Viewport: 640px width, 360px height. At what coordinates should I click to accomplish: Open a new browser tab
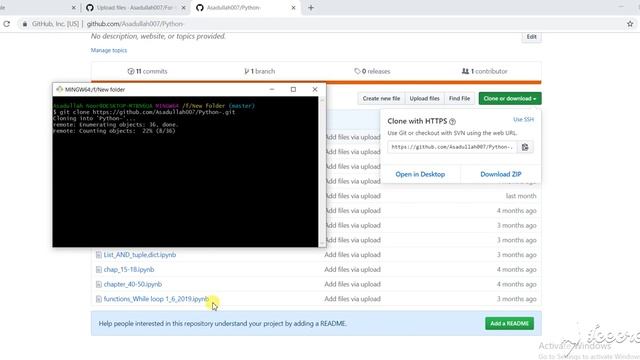pyautogui.click(x=311, y=8)
